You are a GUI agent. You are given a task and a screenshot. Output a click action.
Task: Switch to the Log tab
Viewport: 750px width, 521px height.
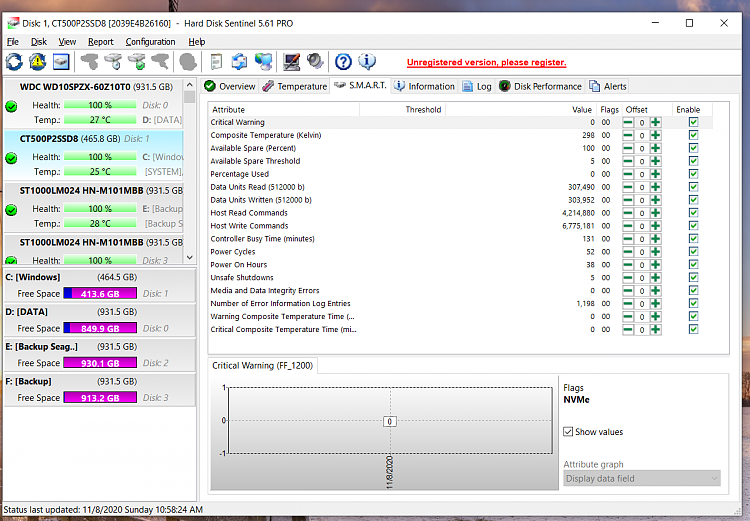477,86
